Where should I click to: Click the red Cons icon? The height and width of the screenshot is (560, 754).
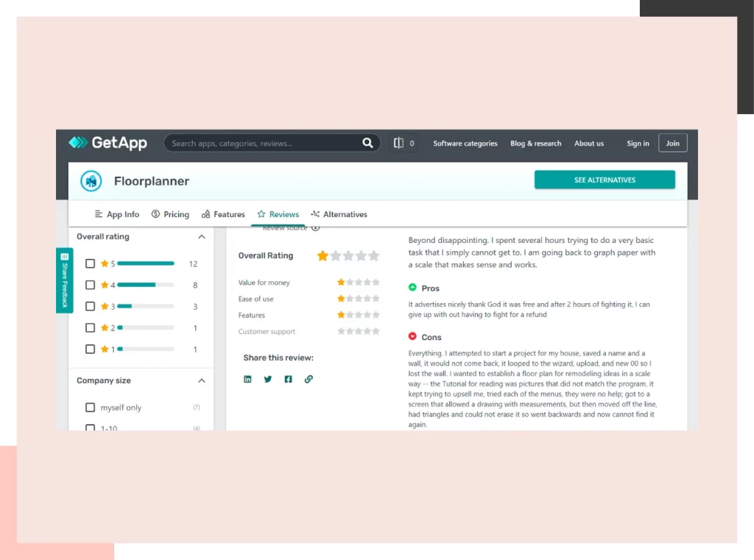(x=412, y=336)
